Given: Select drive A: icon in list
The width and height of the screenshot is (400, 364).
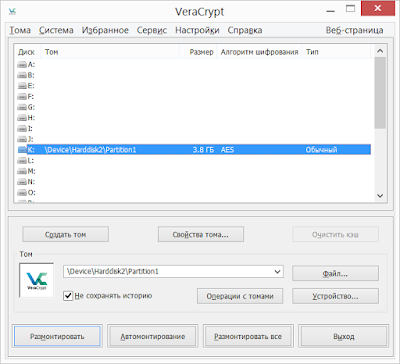Looking at the screenshot, I should coord(22,65).
